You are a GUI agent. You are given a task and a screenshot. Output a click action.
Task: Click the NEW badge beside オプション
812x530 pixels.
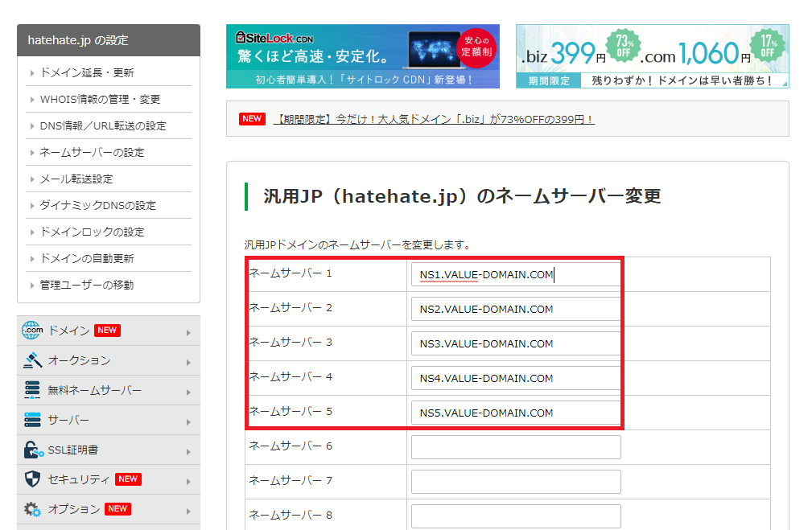(117, 509)
